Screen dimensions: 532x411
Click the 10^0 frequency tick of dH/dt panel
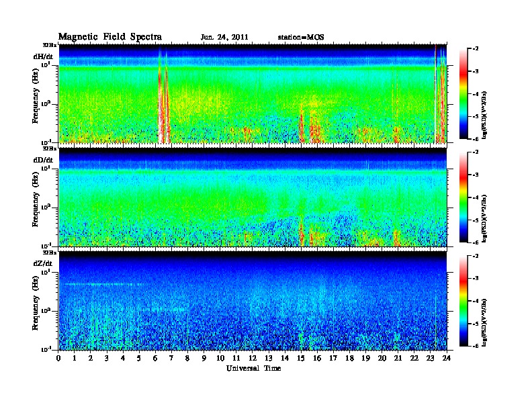[45, 103]
